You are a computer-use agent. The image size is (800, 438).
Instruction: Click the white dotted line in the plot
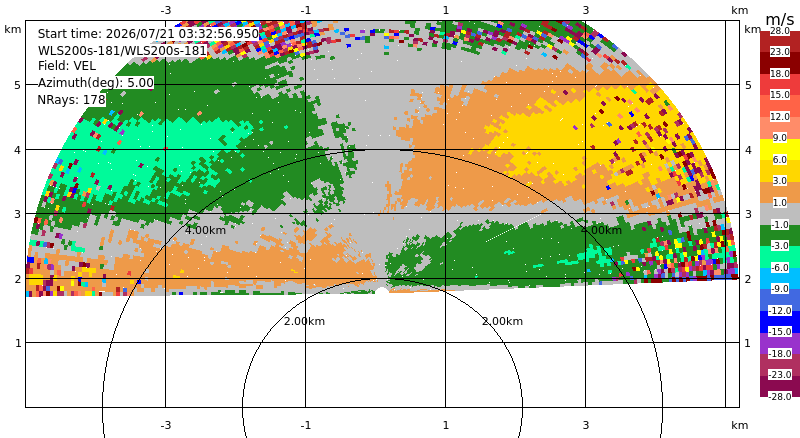coord(514,228)
